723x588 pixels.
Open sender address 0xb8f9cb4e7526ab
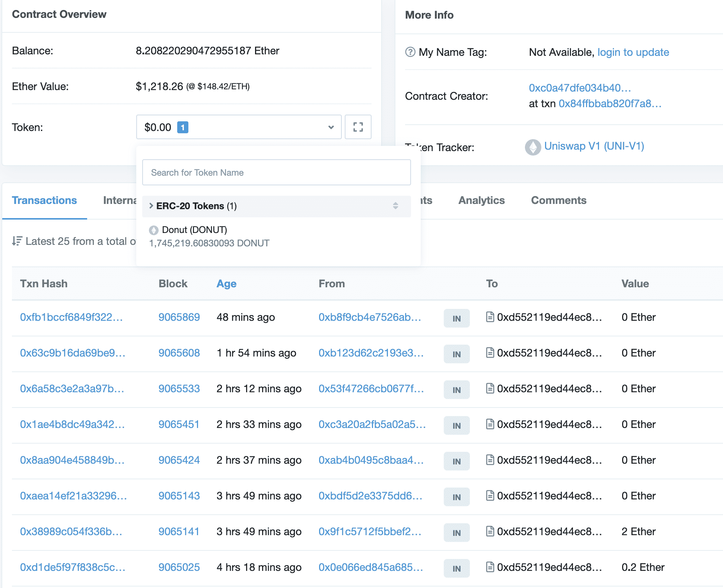tap(370, 317)
